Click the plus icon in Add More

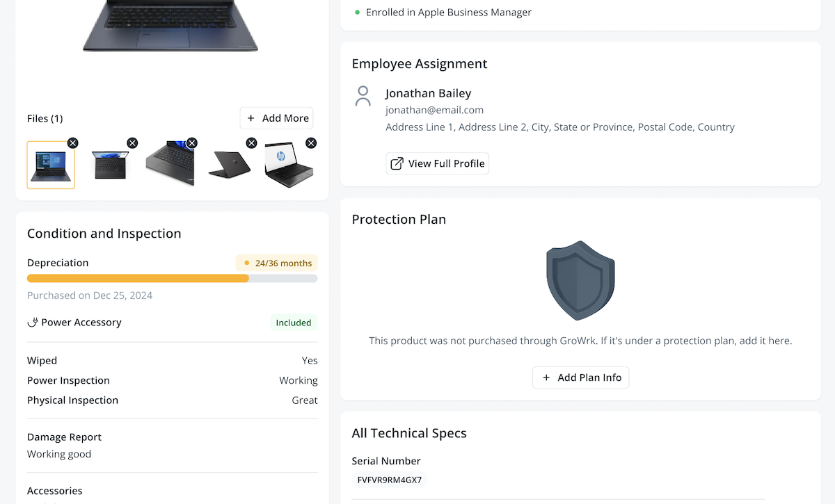[x=251, y=118]
